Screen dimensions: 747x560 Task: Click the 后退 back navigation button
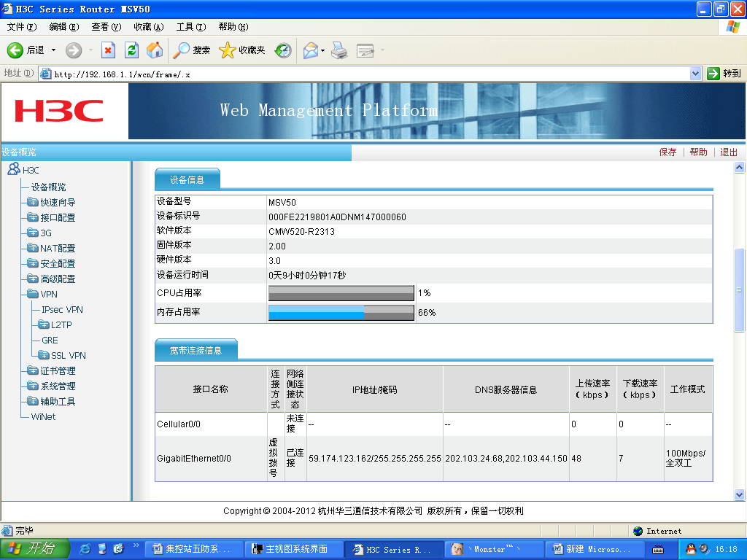(26, 50)
